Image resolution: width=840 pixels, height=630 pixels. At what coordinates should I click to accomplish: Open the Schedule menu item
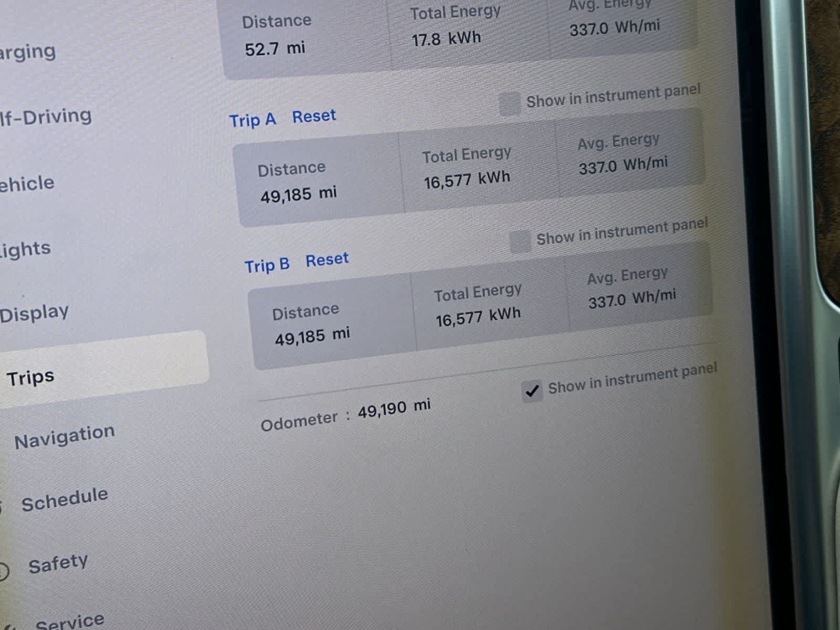65,499
